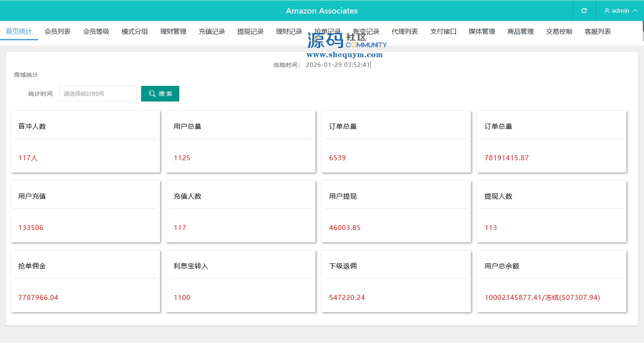Viewport: 644px width, 343px height.
Task: Click the 统计时间 date input field
Action: pos(98,94)
